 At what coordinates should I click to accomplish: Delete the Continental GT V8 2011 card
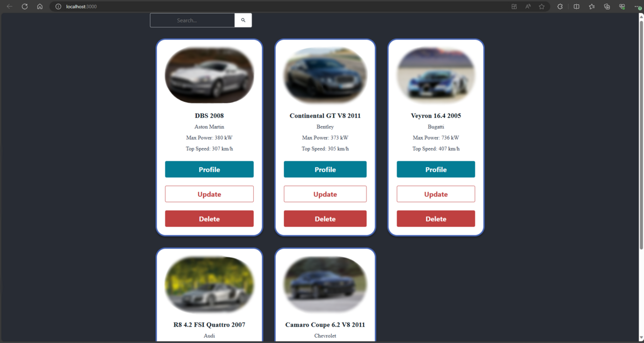click(325, 219)
